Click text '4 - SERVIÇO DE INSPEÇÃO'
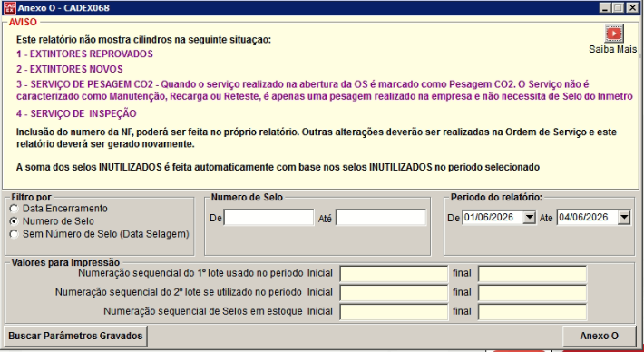 click(x=76, y=113)
